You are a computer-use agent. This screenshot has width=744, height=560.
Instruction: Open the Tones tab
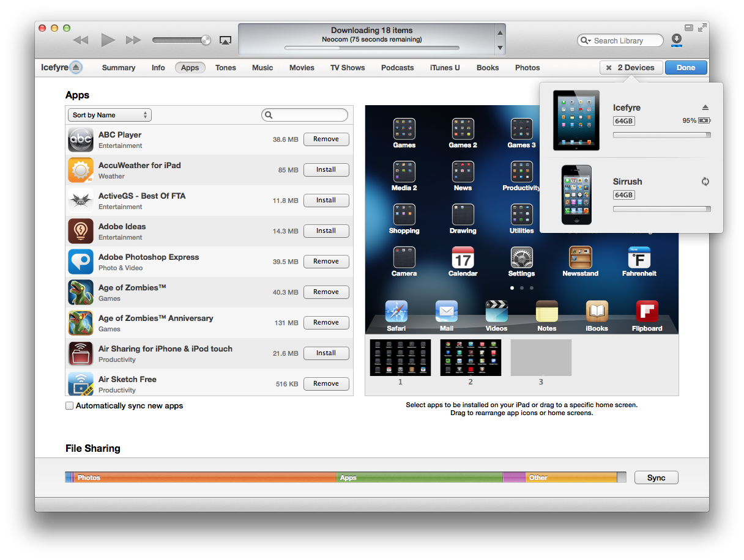(226, 68)
